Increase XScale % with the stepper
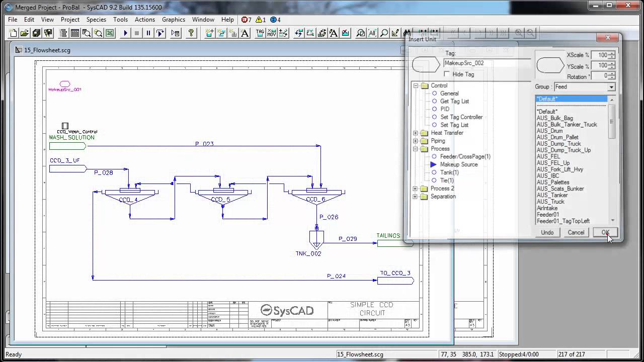This screenshot has height=362, width=644. pyautogui.click(x=612, y=53)
